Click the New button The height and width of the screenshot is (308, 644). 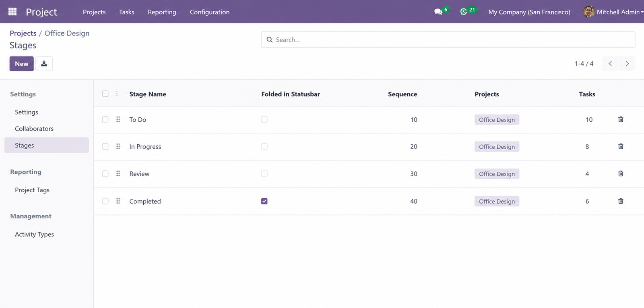[22, 64]
